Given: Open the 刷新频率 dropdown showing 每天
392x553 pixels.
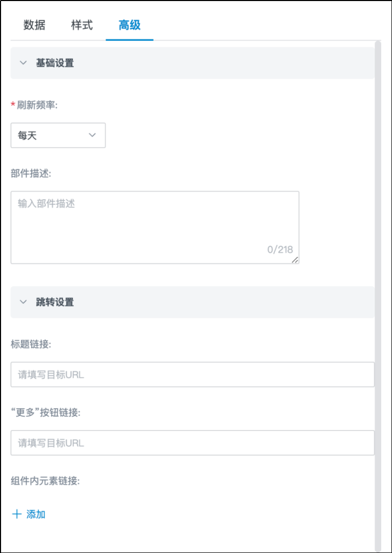Looking at the screenshot, I should (x=58, y=136).
